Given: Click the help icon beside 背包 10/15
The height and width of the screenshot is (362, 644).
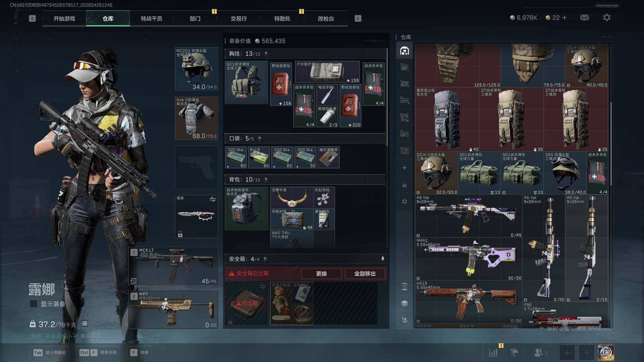Looking at the screenshot, I should pyautogui.click(x=266, y=180).
